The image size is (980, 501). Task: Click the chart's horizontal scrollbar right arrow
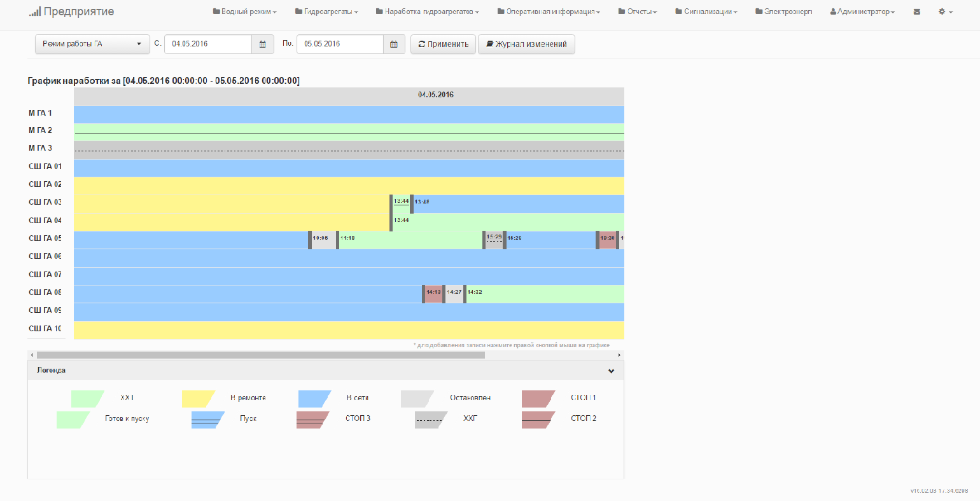pos(620,355)
